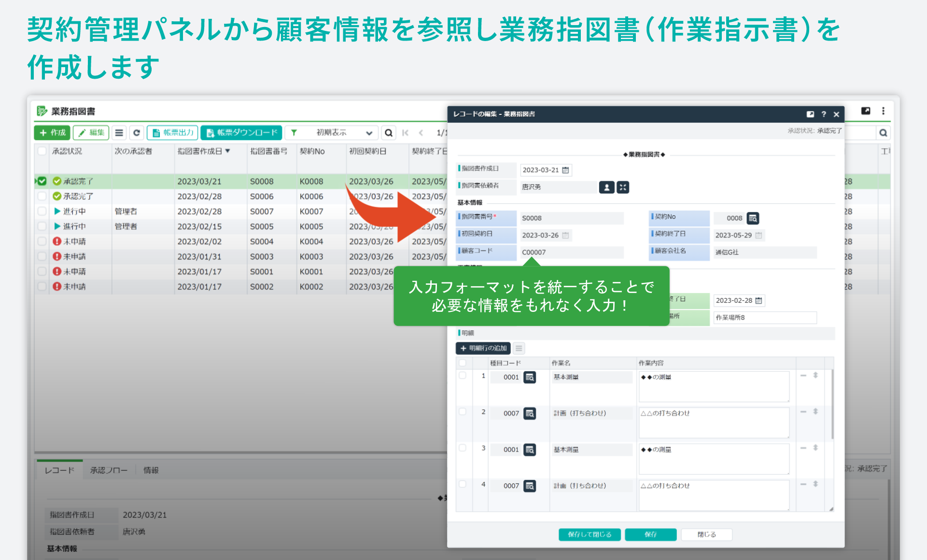
Task: Open the 契約終了日 date picker
Action: [x=759, y=235]
